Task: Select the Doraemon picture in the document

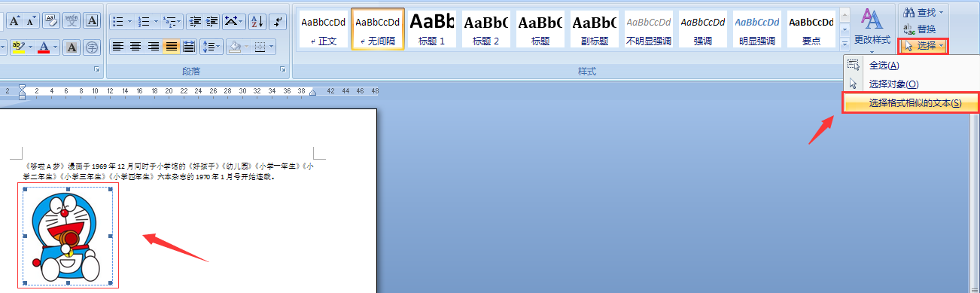Action: (68, 235)
